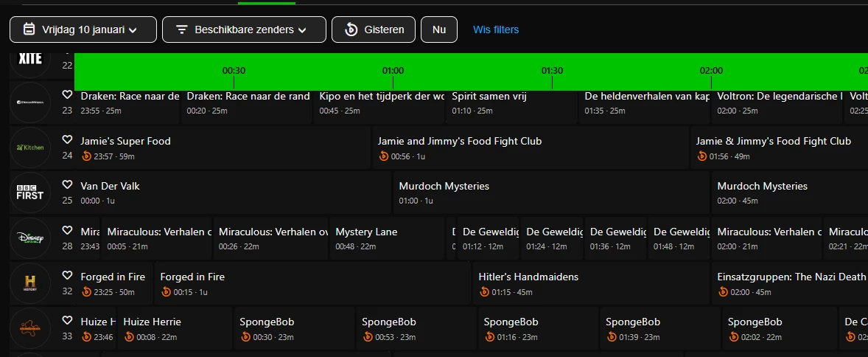Open Forged in Fire at 23:25
Screen dimensions: 868x357
point(114,283)
